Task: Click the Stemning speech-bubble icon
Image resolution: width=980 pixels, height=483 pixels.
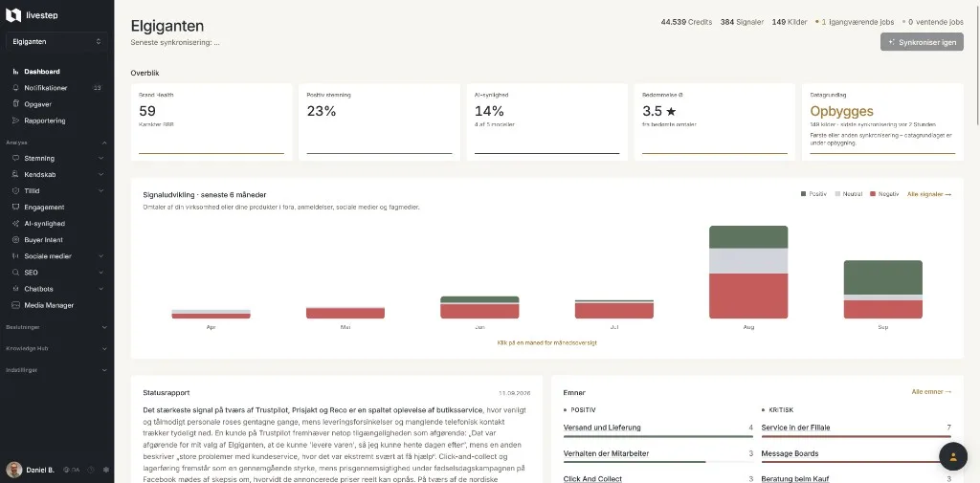Action: pyautogui.click(x=15, y=159)
